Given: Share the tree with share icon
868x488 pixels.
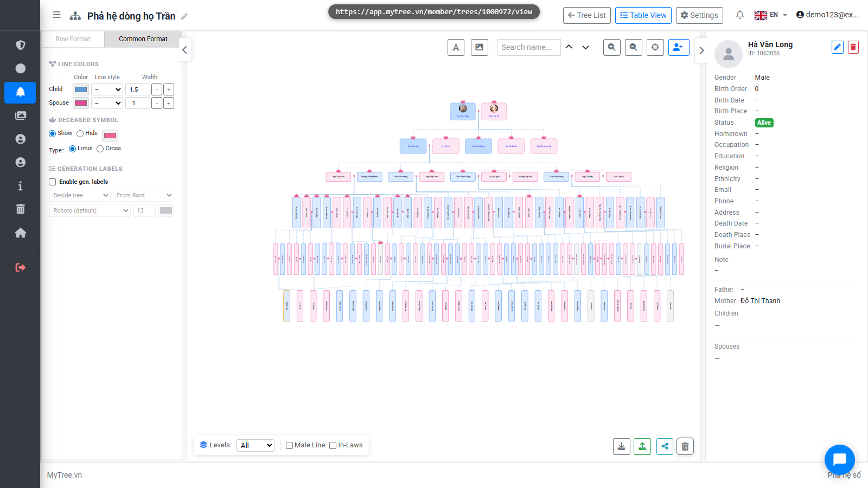Looking at the screenshot, I should pos(665,446).
